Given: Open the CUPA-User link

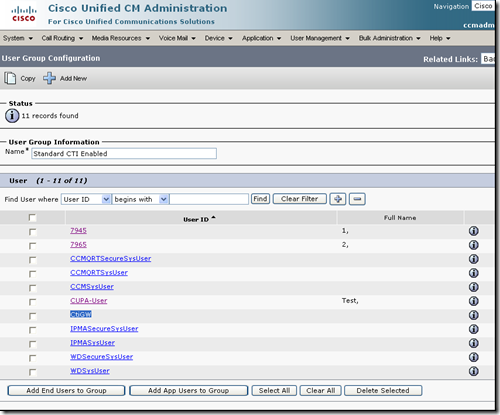Looking at the screenshot, I should coord(89,301).
